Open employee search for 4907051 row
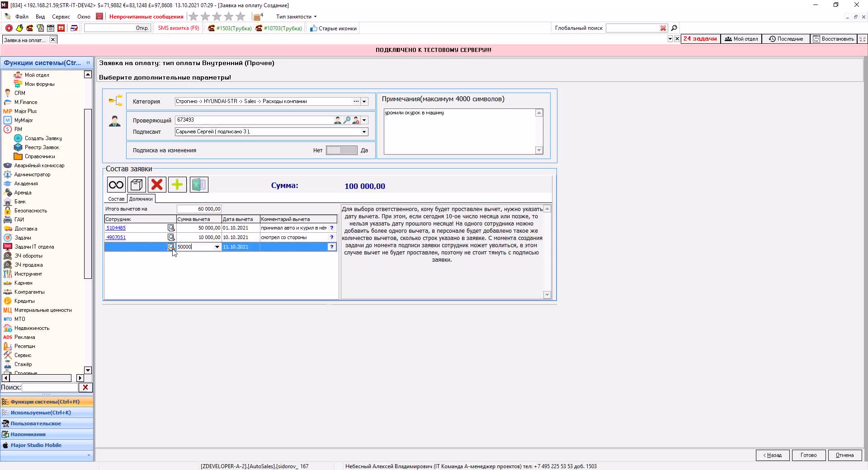Screen dimensions: 868x470 [x=171, y=237]
